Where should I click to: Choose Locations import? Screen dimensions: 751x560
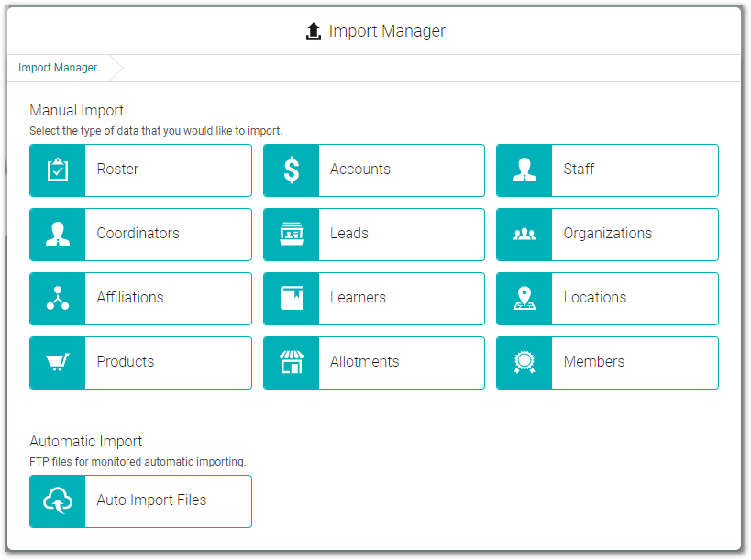coord(607,298)
